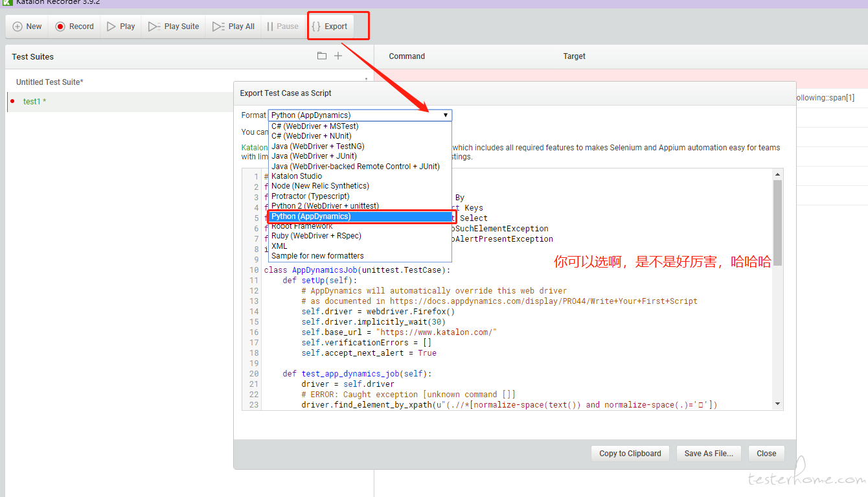The width and height of the screenshot is (868, 497).
Task: Click the Play toolbar button
Action: coord(121,27)
